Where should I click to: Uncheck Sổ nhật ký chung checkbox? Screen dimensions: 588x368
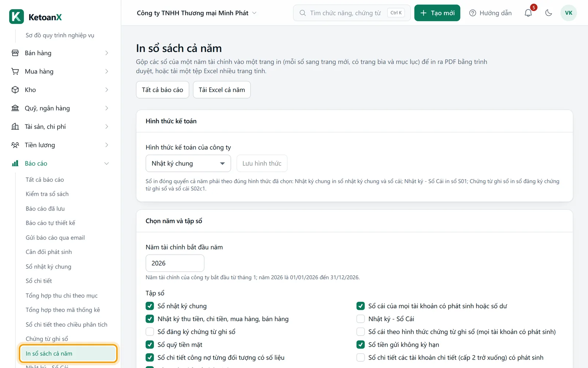point(150,306)
